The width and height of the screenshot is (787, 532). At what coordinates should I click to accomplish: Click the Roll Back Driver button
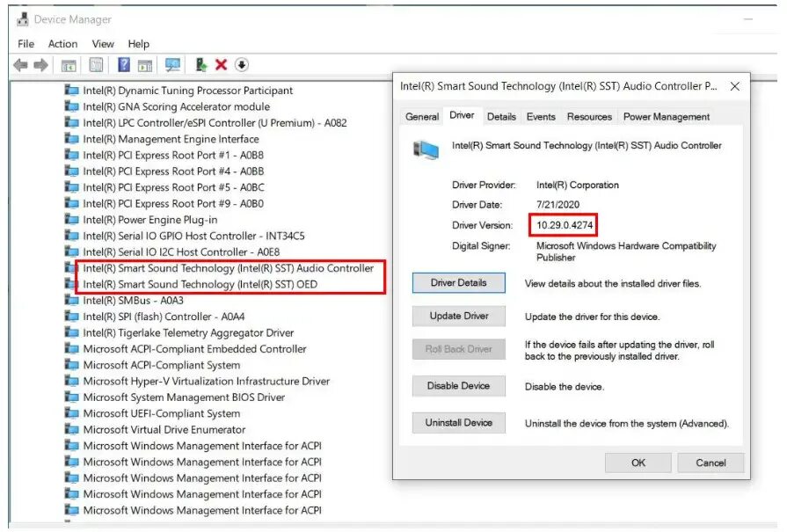[459, 349]
